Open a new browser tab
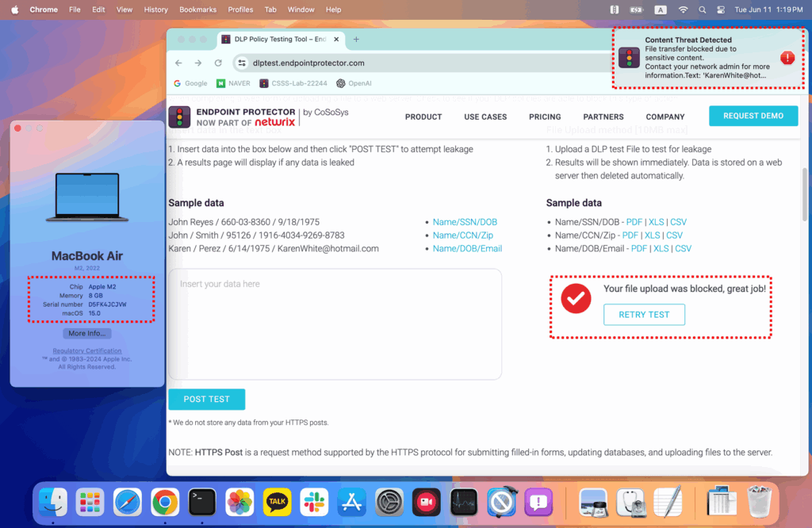 coord(356,40)
